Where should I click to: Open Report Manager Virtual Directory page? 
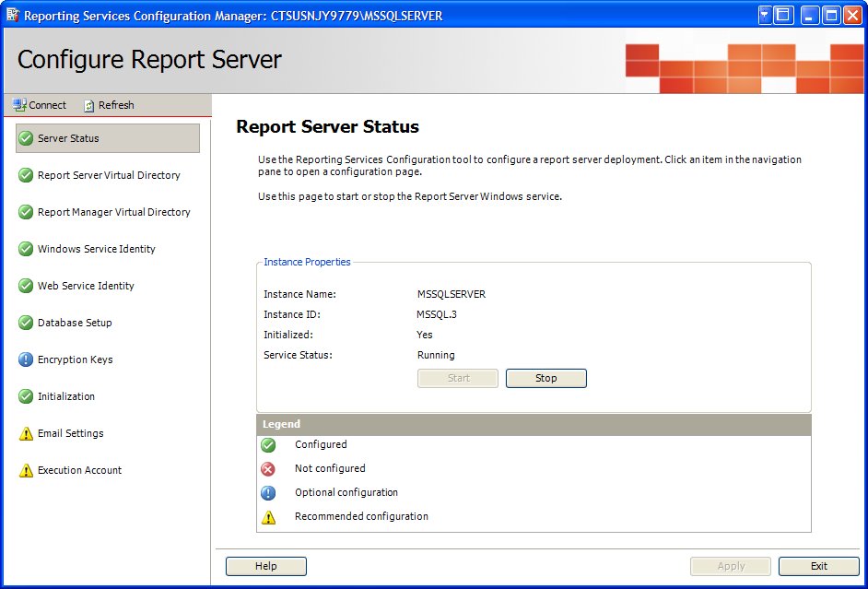(113, 212)
